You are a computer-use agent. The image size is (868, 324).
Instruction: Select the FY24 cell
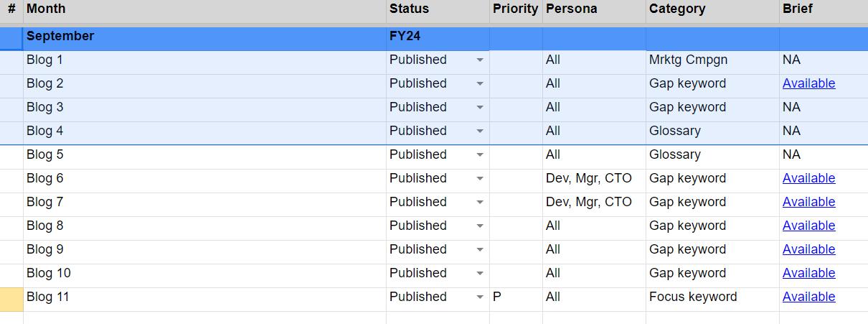(438, 39)
